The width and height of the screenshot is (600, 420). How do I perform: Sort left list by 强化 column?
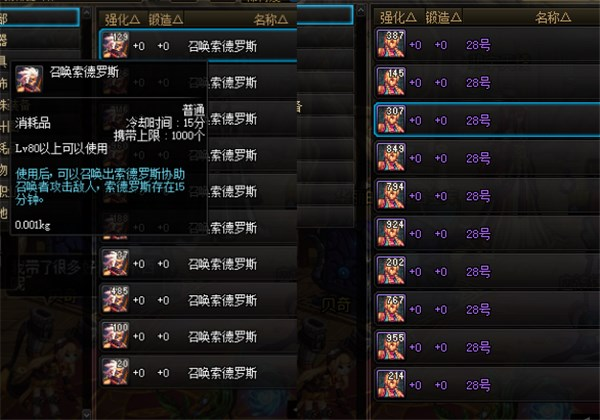[122, 20]
